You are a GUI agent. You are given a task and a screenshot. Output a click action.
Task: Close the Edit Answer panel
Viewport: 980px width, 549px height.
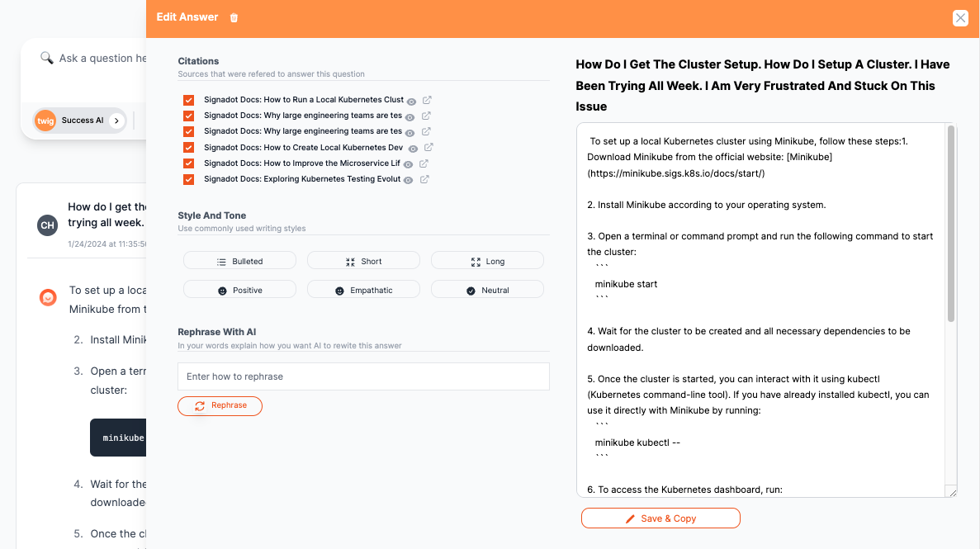tap(960, 18)
